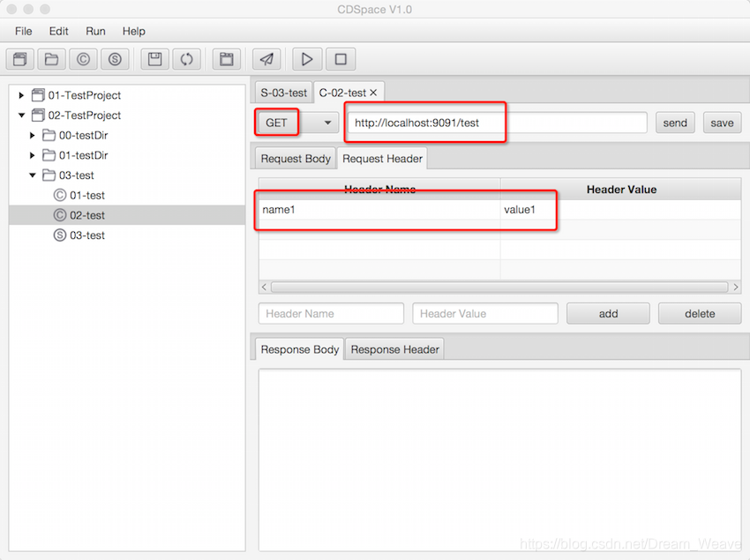Screen dimensions: 750x560
Task: Expand the 01-testDir folder node
Action: pos(32,155)
